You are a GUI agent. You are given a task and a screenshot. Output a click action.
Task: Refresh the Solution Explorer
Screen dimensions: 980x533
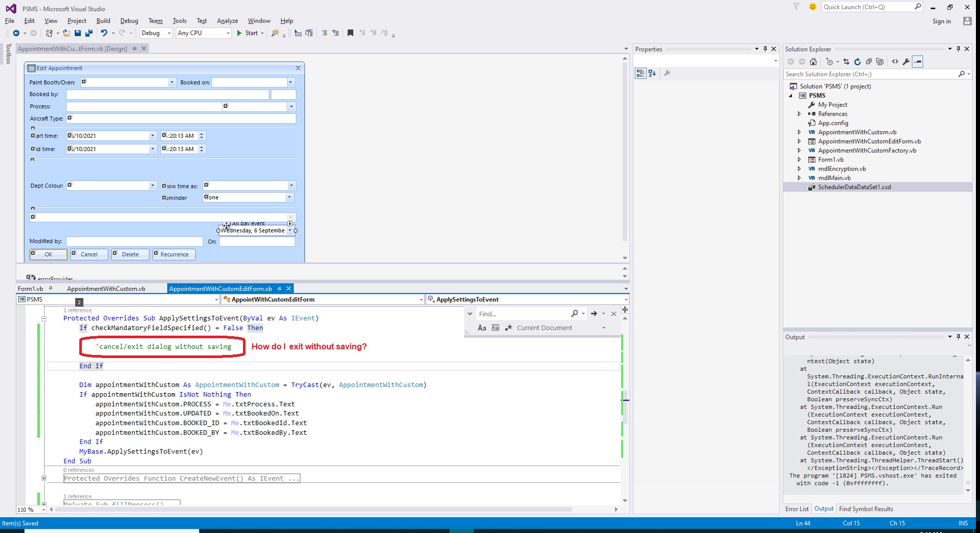(x=857, y=62)
